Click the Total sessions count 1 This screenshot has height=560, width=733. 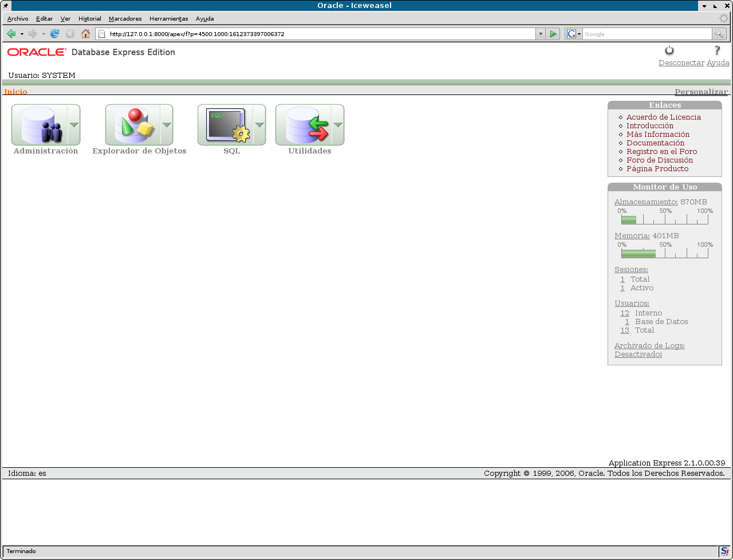point(622,279)
